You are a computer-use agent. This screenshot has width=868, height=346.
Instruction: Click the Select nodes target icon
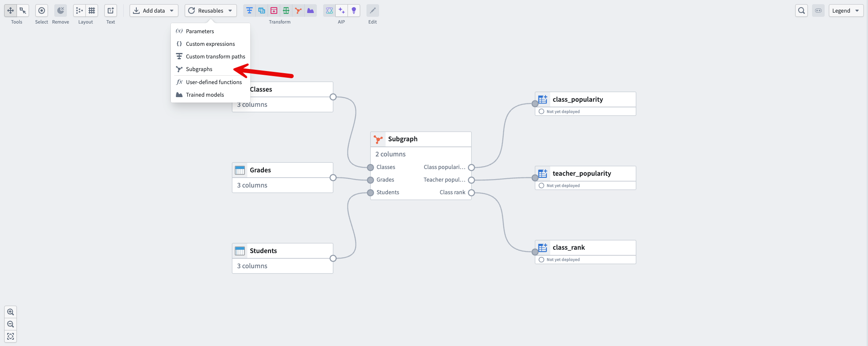tap(42, 11)
